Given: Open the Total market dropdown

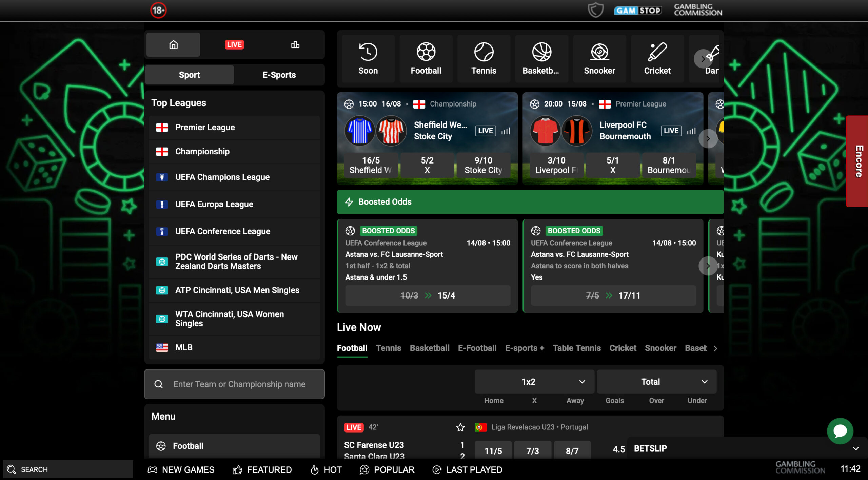Looking at the screenshot, I should (x=657, y=382).
